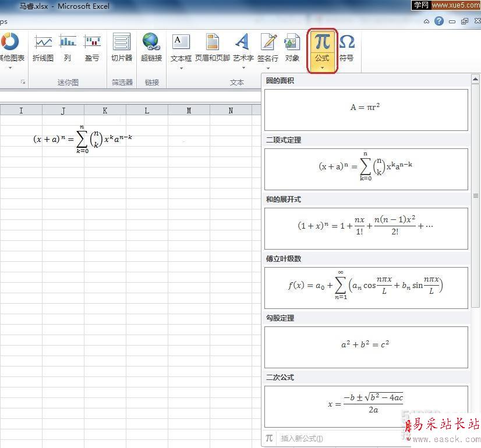Insert a Column sparkline (列)
This screenshot has height=448, width=481.
[68, 48]
